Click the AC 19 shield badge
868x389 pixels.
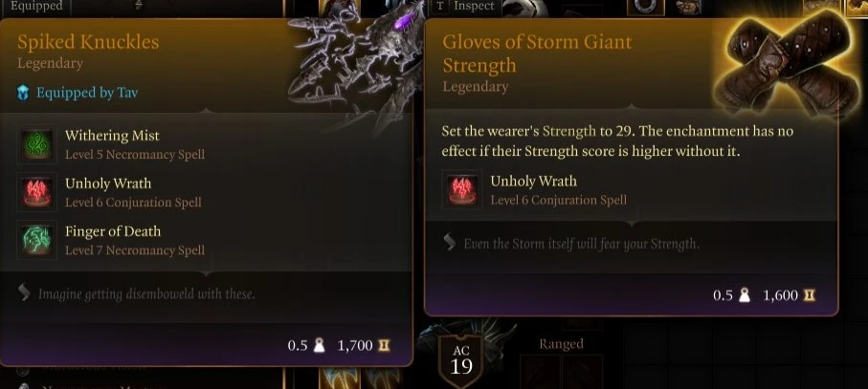point(461,361)
